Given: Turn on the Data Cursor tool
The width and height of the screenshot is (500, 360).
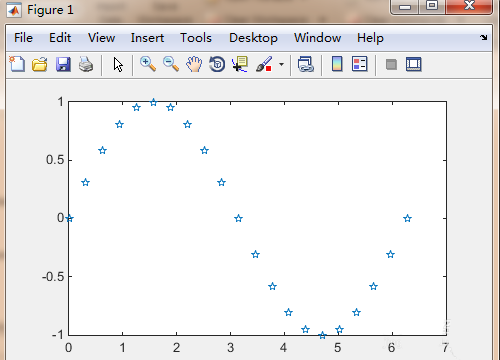Looking at the screenshot, I should click(x=240, y=64).
